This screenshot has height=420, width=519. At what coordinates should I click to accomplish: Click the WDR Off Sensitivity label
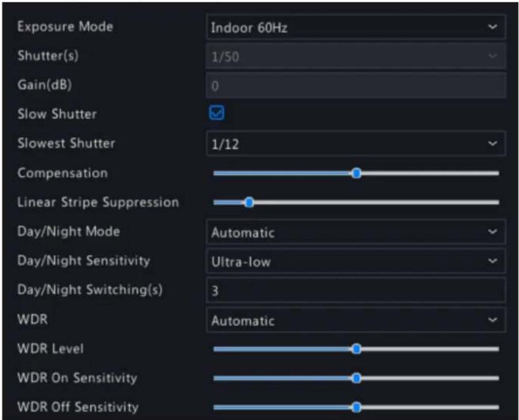click(x=78, y=407)
